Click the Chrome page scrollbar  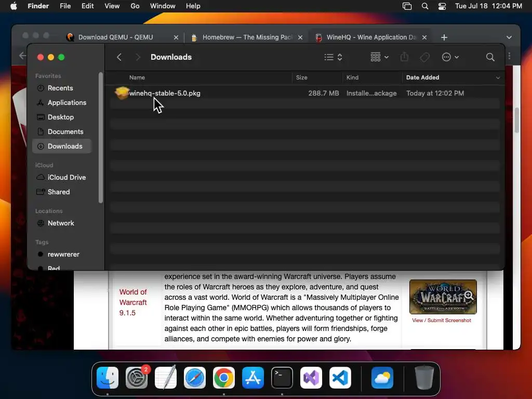pyautogui.click(x=517, y=121)
